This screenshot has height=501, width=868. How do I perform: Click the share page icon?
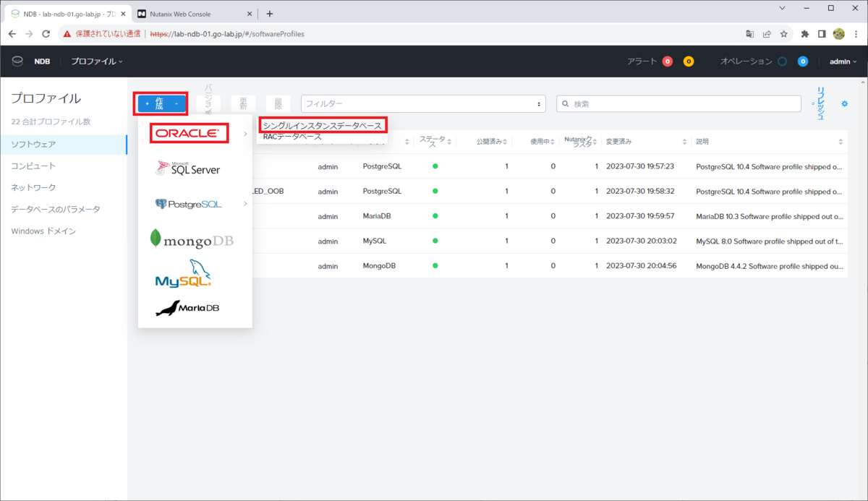(x=767, y=34)
